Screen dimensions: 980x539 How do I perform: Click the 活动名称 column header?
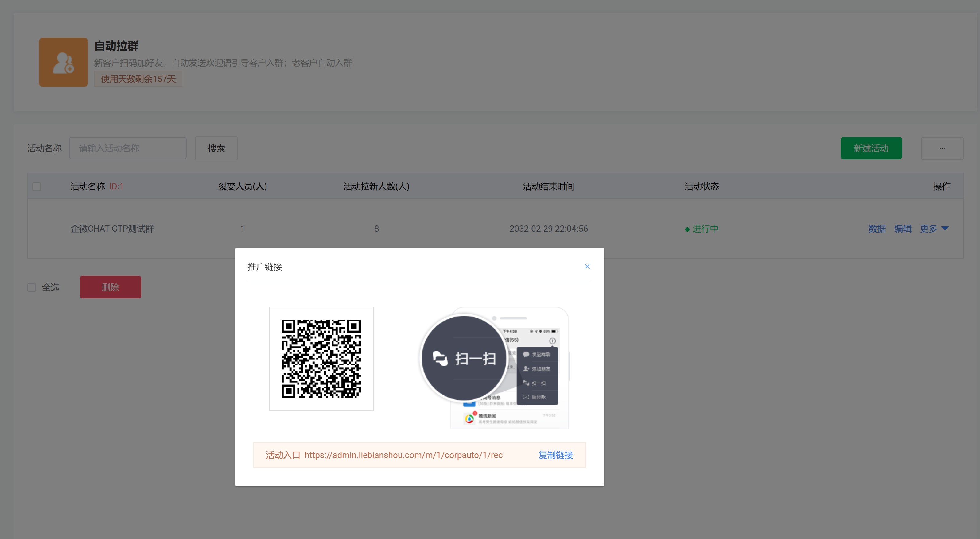point(87,186)
